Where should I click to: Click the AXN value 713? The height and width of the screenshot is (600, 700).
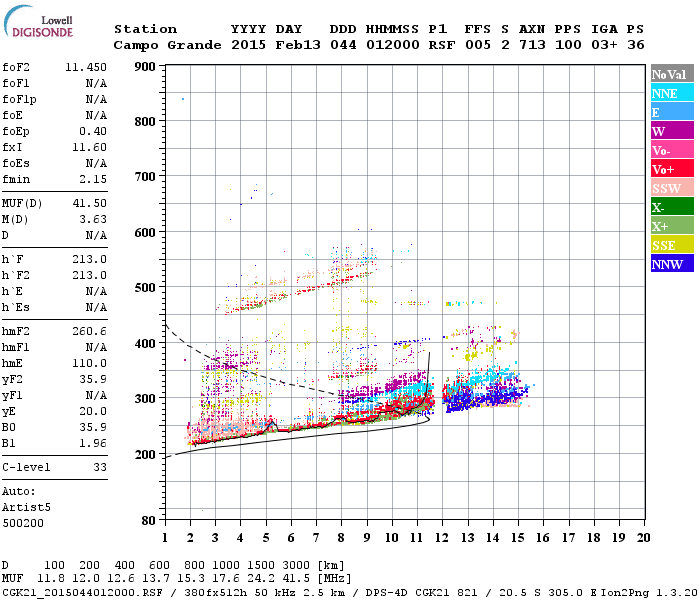tap(532, 45)
